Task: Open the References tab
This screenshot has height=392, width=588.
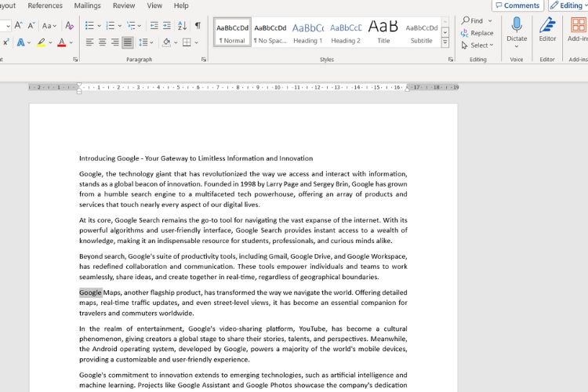Action: click(x=45, y=5)
